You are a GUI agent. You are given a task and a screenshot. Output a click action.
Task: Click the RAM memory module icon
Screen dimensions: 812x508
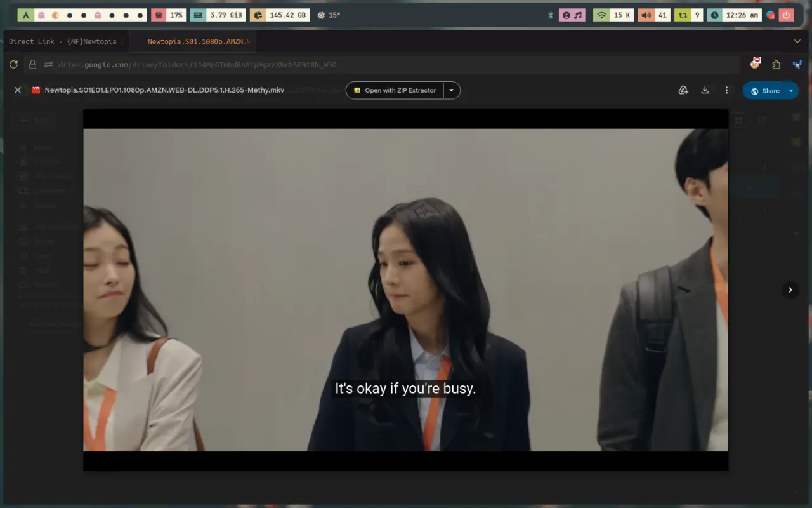[x=199, y=15]
